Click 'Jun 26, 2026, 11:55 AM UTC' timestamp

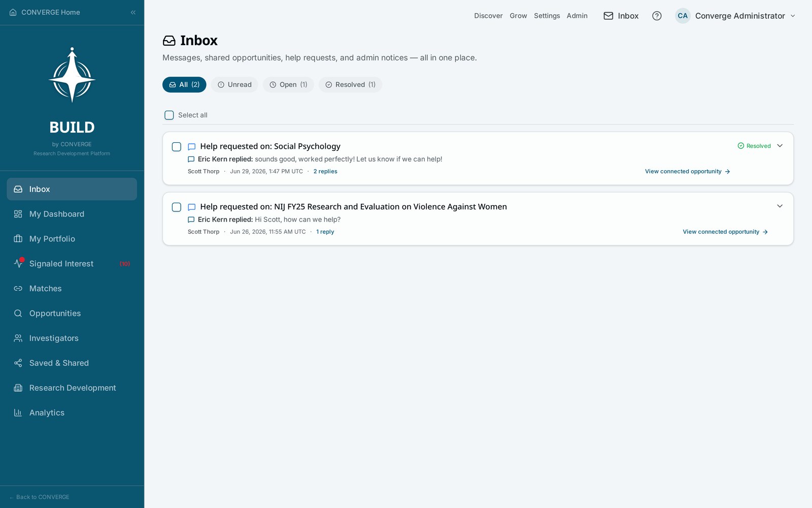tap(268, 232)
